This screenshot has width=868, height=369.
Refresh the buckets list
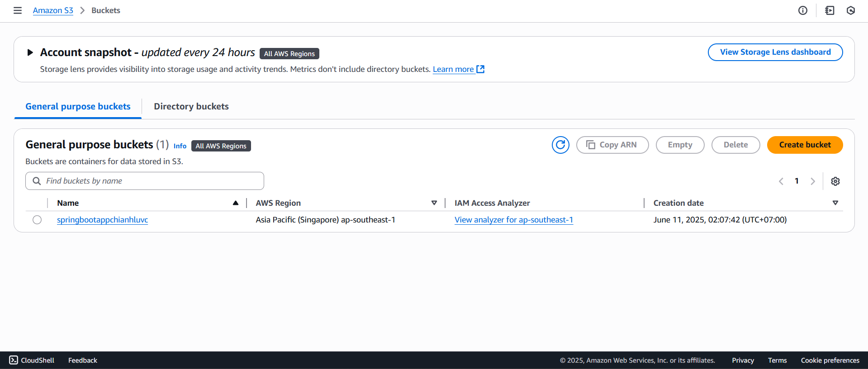[x=560, y=145]
